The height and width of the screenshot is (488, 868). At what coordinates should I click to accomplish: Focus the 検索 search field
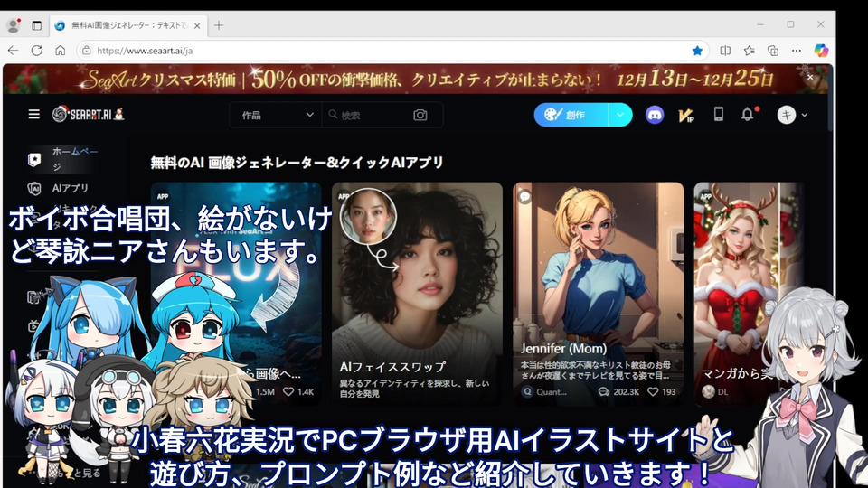[x=368, y=115]
